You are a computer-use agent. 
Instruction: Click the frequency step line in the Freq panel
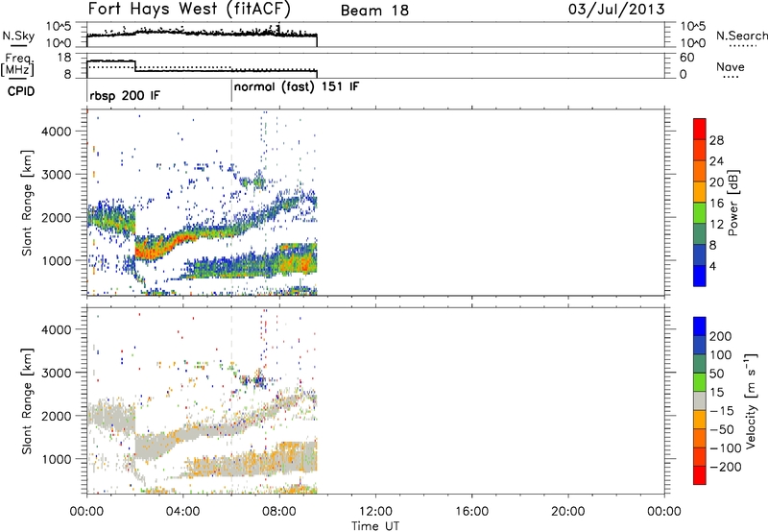pos(202,69)
